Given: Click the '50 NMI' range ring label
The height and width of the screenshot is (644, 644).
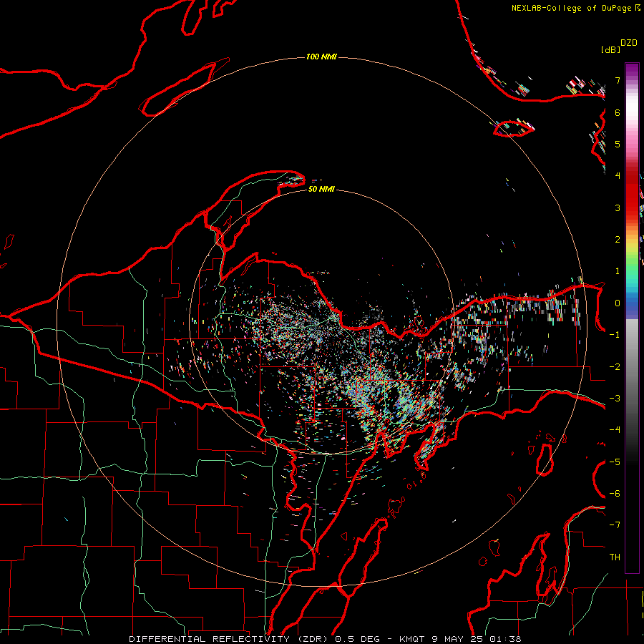Looking at the screenshot, I should click(321, 189).
